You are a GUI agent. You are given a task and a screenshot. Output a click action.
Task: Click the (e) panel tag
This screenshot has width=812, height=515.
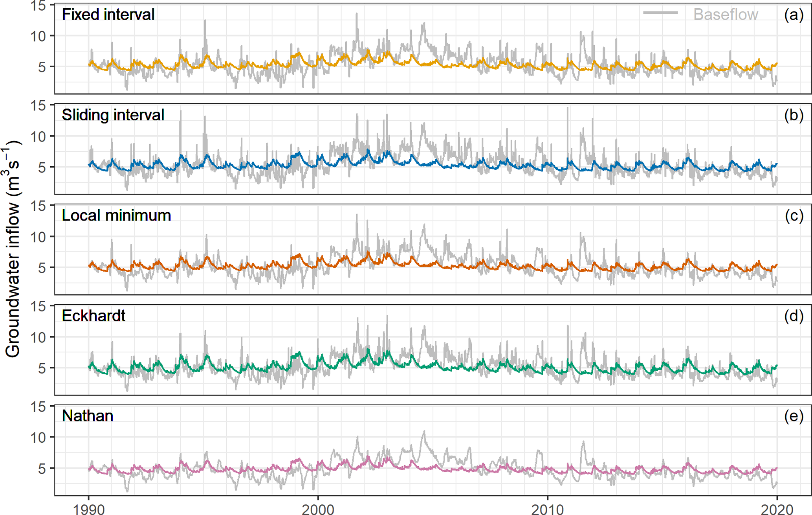pos(794,416)
